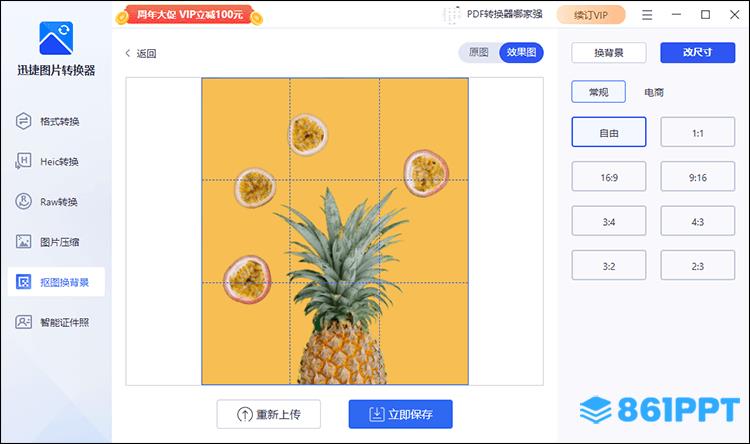This screenshot has width=750, height=444.
Task: Choose the 16:9 aspect ratio option
Action: 609,177
